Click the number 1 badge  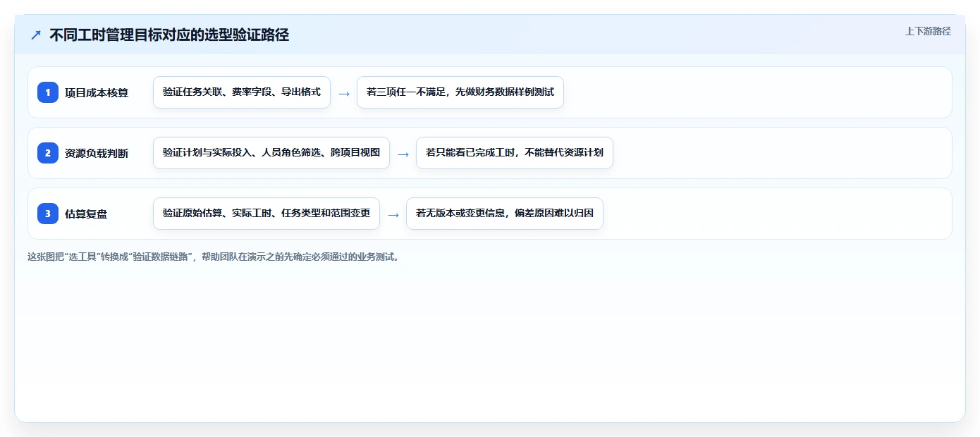(x=48, y=92)
